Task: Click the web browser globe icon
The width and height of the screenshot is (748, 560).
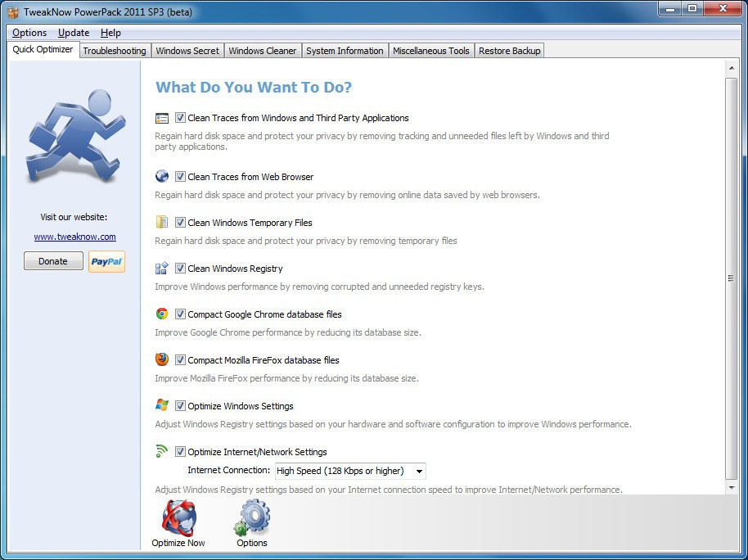Action: [162, 176]
